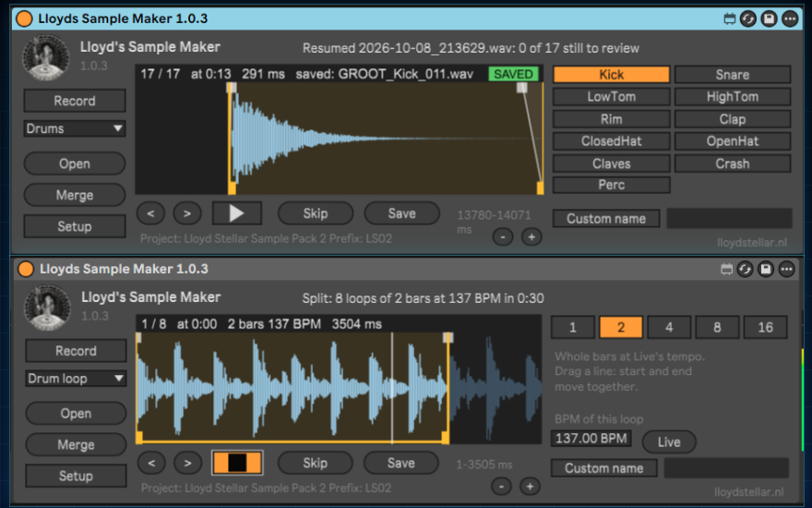The width and height of the screenshot is (812, 508).
Task: Go to next sample in top device
Action: [x=187, y=213]
